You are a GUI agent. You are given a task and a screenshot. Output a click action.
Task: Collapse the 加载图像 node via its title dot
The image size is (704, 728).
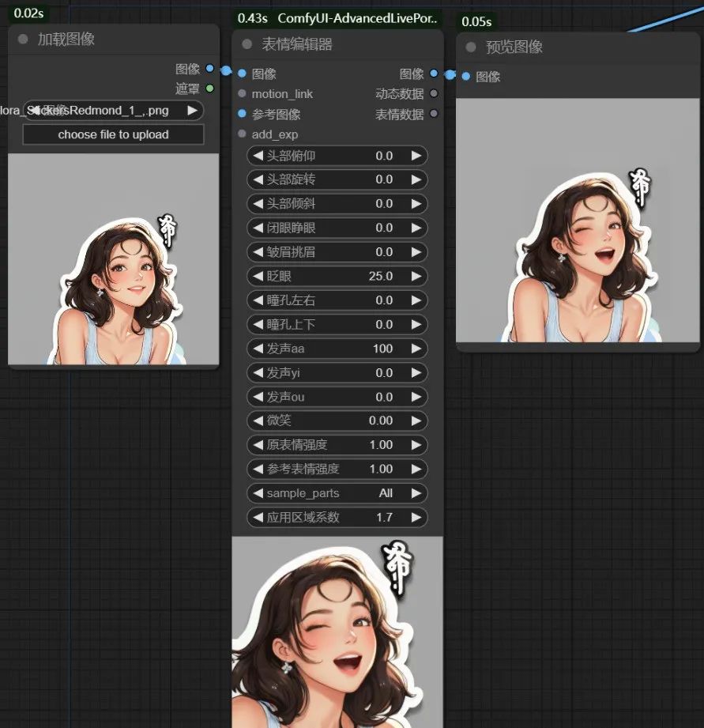pos(23,39)
